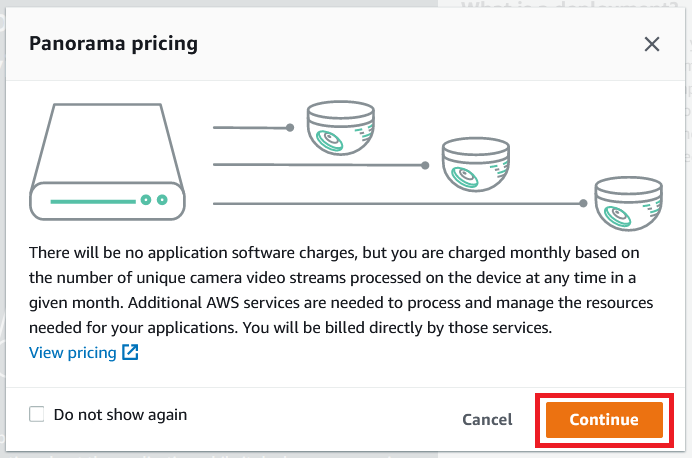Click the bottom right dome camera illustration
This screenshot has width=692, height=458.
[x=628, y=203]
